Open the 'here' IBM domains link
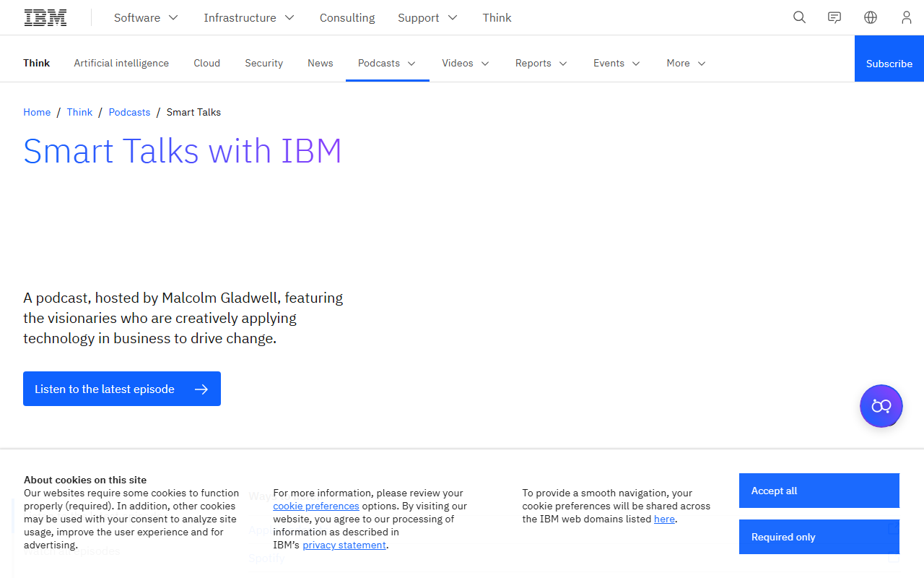Viewport: 924px width, 578px height. point(664,519)
